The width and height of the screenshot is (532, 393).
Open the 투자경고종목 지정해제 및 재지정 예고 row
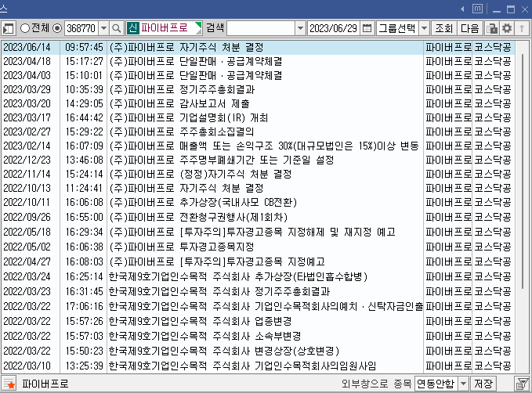258,232
